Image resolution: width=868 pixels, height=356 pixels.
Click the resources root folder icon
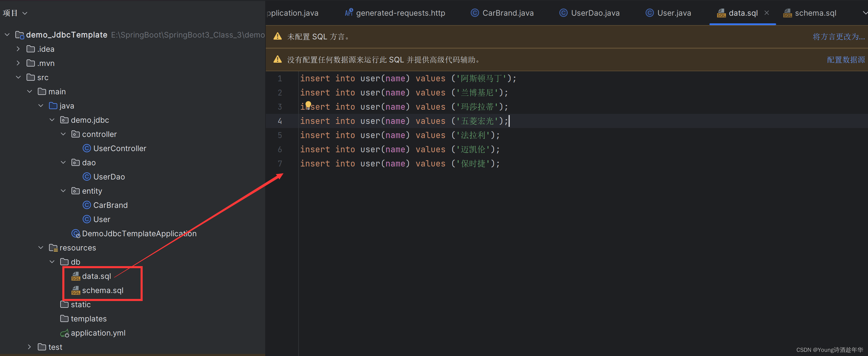(x=53, y=248)
